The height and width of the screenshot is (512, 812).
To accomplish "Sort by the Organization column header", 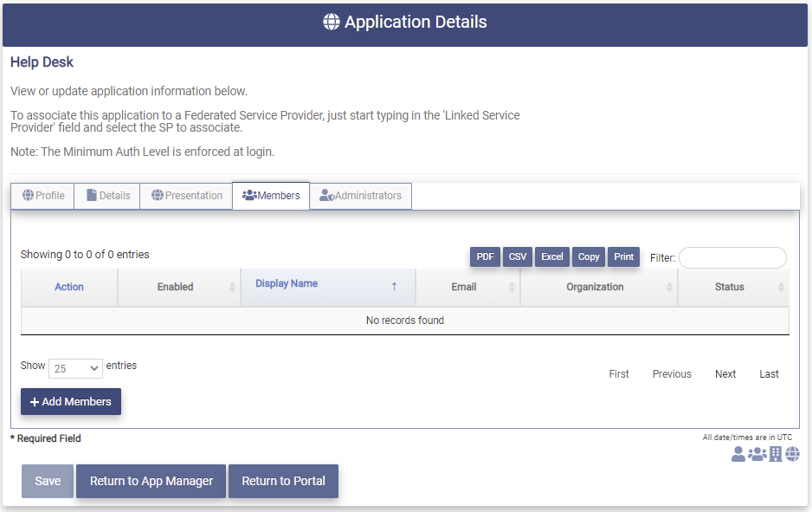I will click(x=599, y=287).
